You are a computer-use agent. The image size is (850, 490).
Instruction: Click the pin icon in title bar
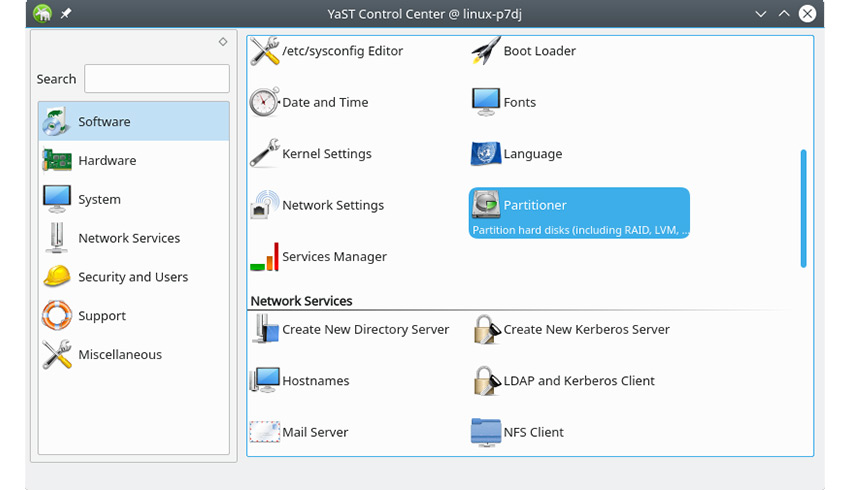point(66,14)
